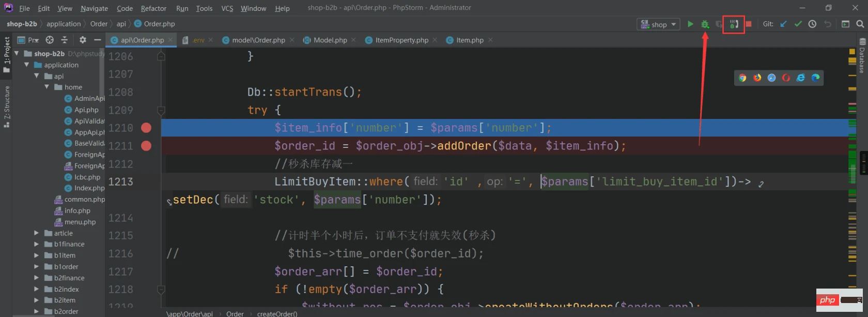Click the Git update project arrow
868x317 pixels.
pos(784,24)
